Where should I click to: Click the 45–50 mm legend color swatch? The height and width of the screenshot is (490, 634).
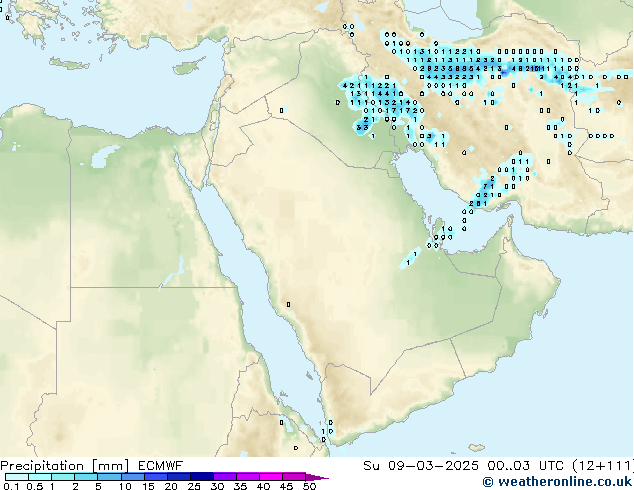click(294, 477)
